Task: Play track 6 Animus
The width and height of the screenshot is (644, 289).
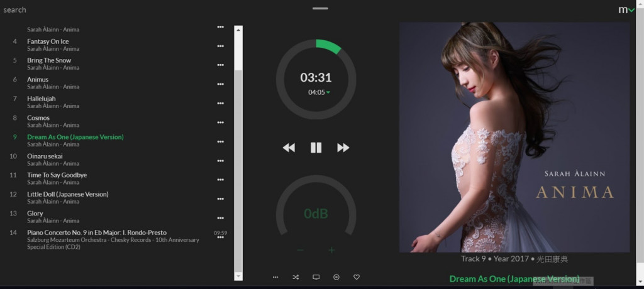Action: coord(117,83)
